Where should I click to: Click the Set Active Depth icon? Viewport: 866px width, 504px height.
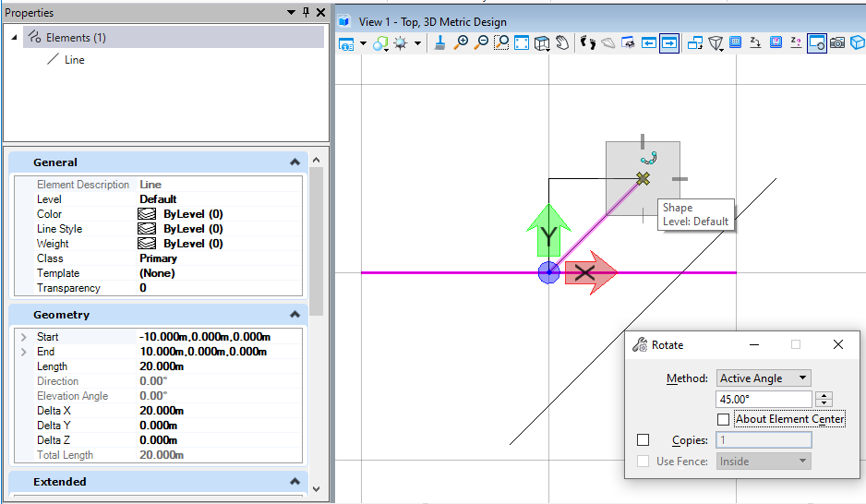tap(755, 43)
